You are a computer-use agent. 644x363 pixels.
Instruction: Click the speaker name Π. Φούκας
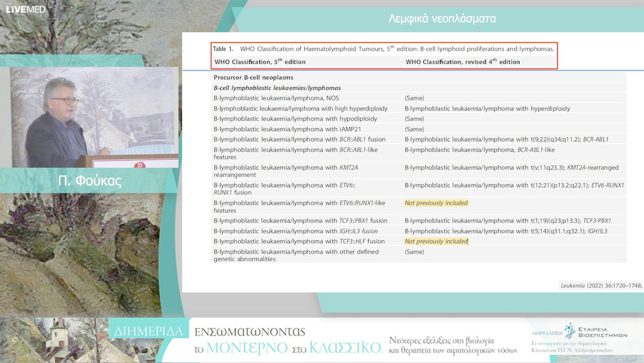[89, 181]
